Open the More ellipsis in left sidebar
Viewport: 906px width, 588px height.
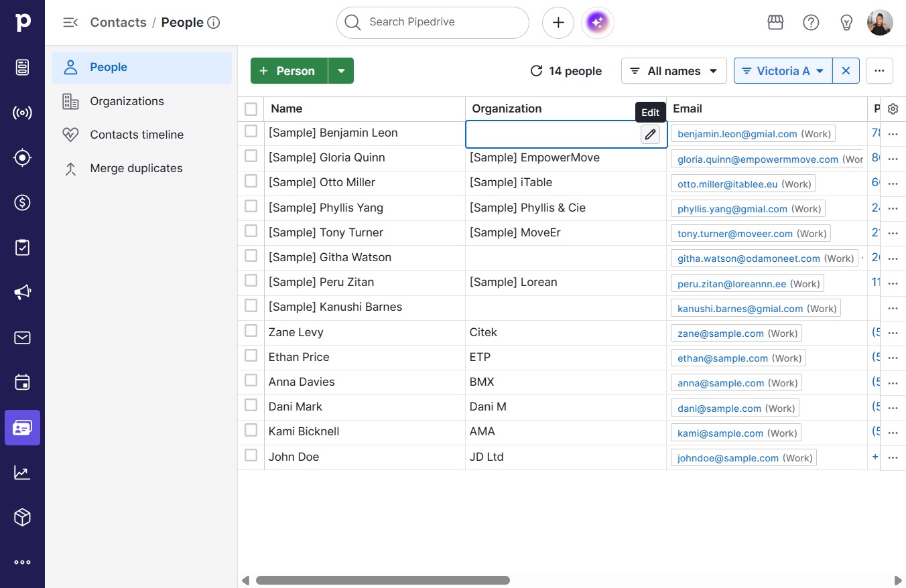(x=22, y=563)
